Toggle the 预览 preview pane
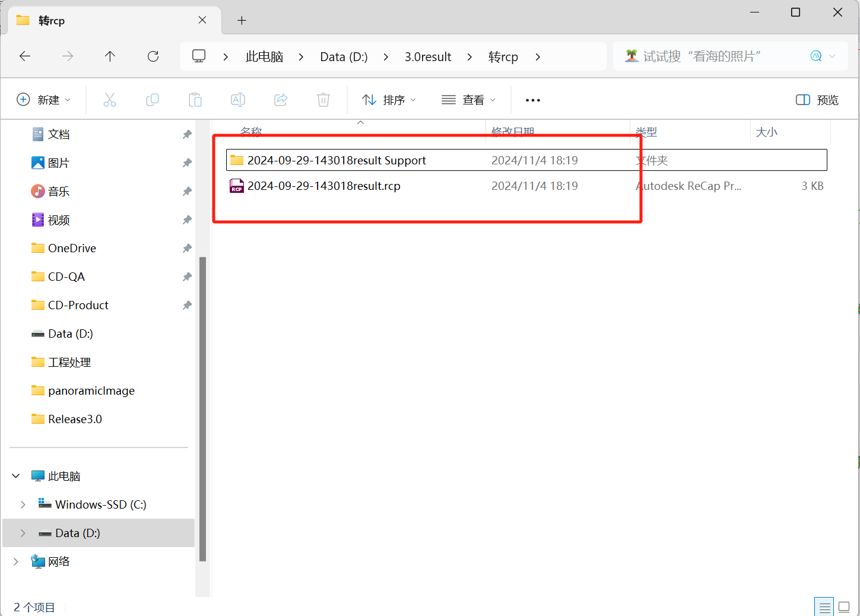Image resolution: width=860 pixels, height=616 pixels. pos(817,100)
